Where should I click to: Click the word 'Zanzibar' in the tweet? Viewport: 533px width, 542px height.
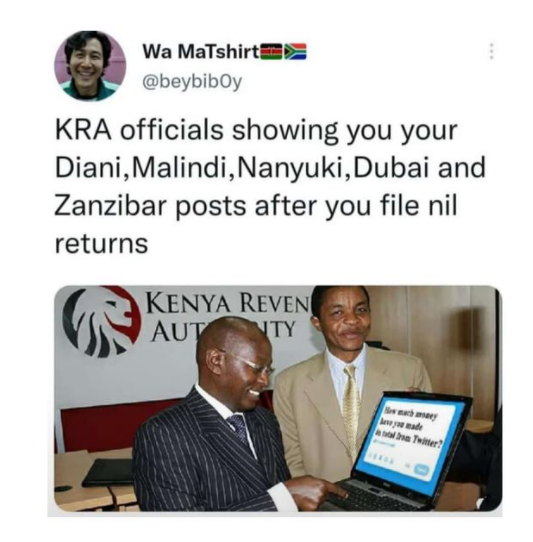pyautogui.click(x=111, y=205)
